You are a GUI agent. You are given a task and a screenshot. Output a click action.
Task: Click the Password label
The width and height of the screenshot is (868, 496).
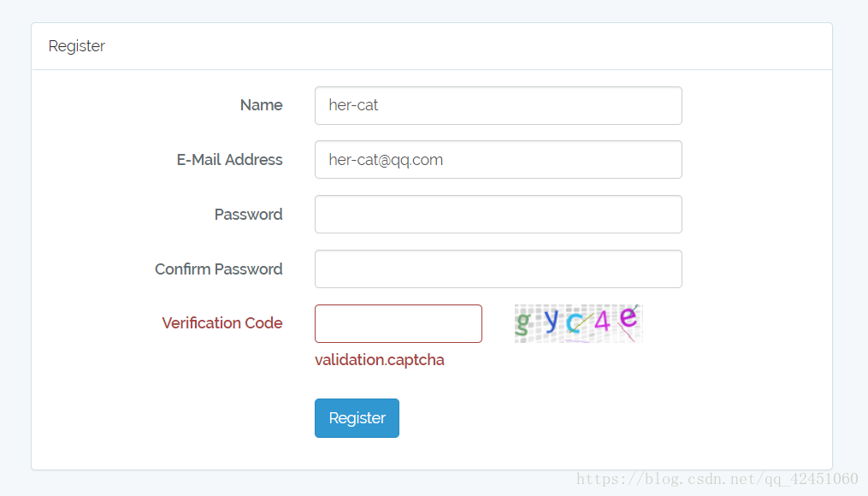tap(249, 215)
